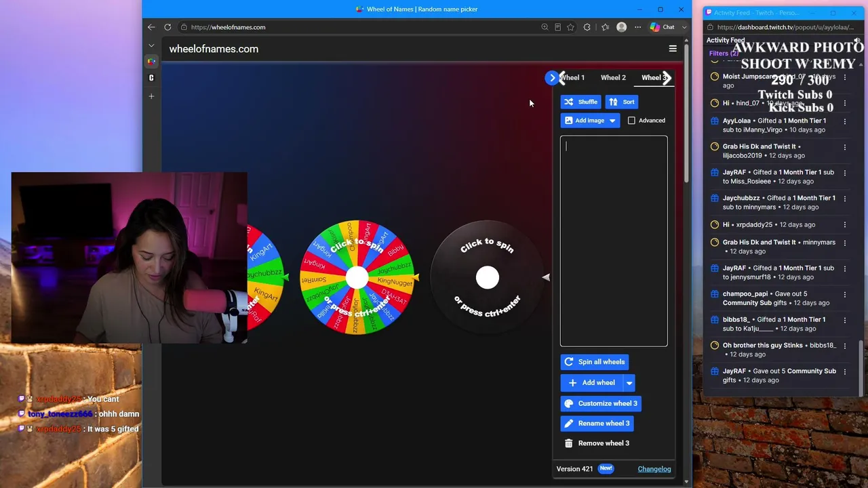Click the wheelofnames.com site title
This screenshot has height=488, width=868.
[x=214, y=49]
